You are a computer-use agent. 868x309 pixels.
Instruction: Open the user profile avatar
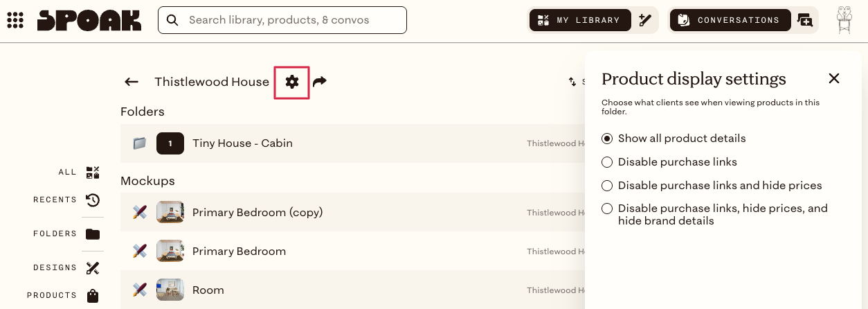[x=844, y=20]
